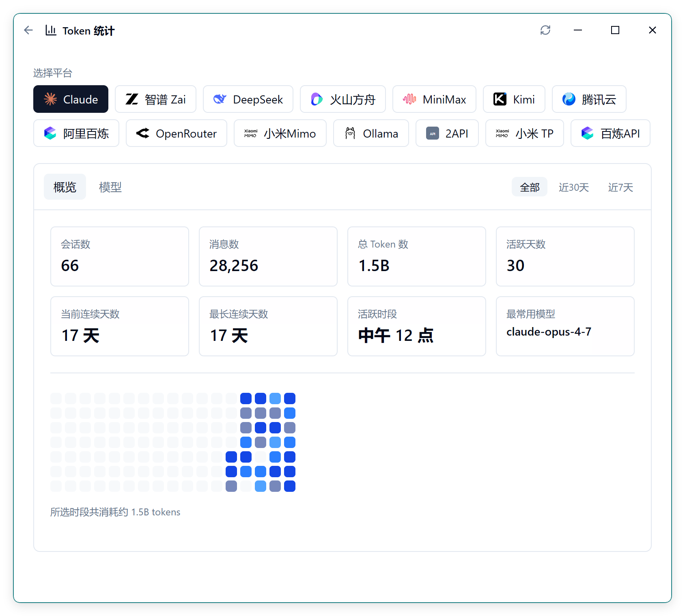Screen dimensions: 685x616
Task: Minimize the Token 统计 window
Action: [x=578, y=30]
